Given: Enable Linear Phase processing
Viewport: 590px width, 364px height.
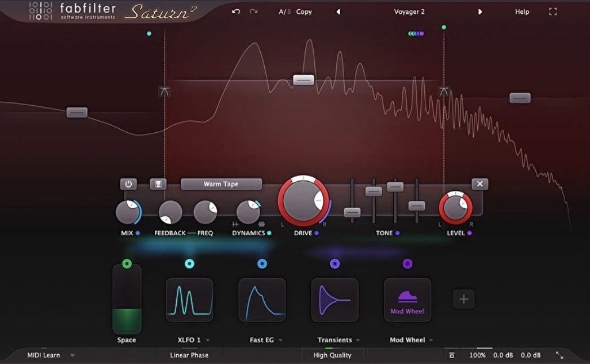Looking at the screenshot, I should point(189,355).
